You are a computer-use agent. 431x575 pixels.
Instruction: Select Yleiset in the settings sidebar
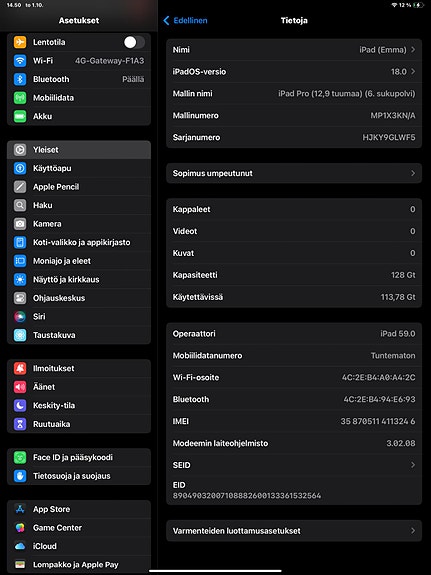[79, 150]
